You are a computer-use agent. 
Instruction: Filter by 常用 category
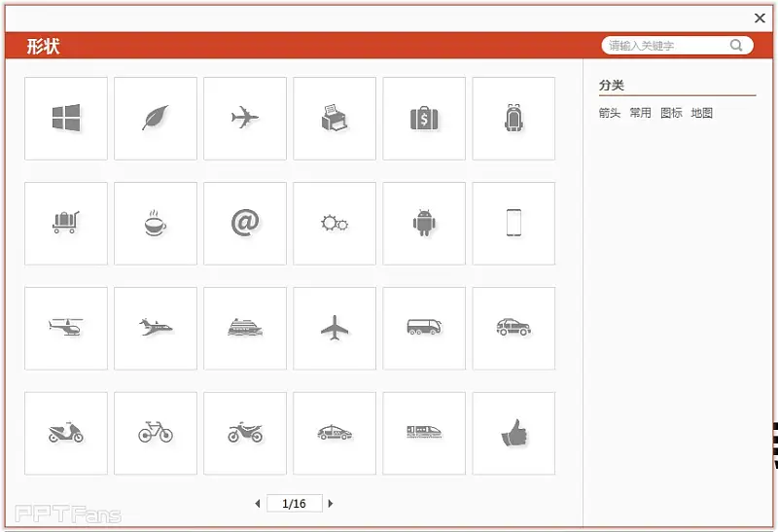[640, 113]
